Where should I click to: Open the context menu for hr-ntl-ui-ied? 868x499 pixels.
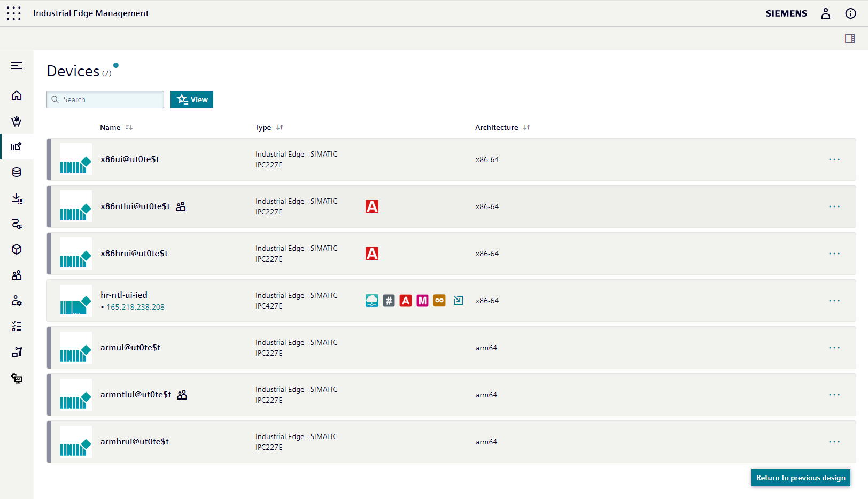coord(834,301)
